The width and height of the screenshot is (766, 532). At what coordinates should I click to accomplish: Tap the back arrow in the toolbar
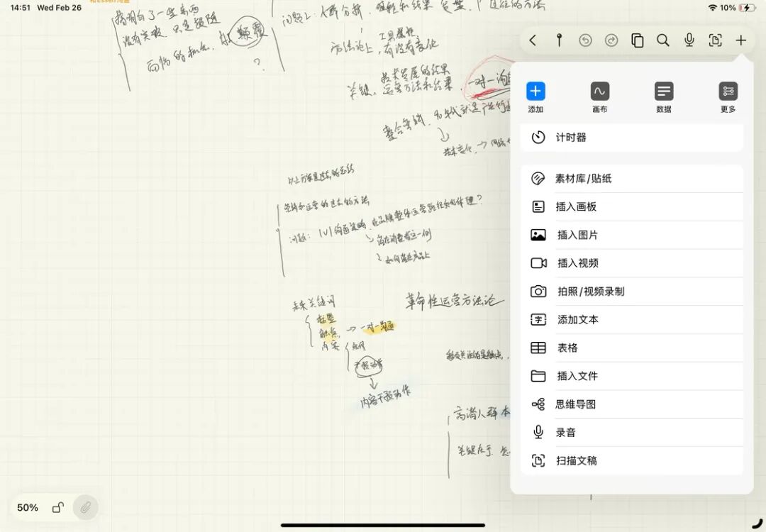pos(533,40)
